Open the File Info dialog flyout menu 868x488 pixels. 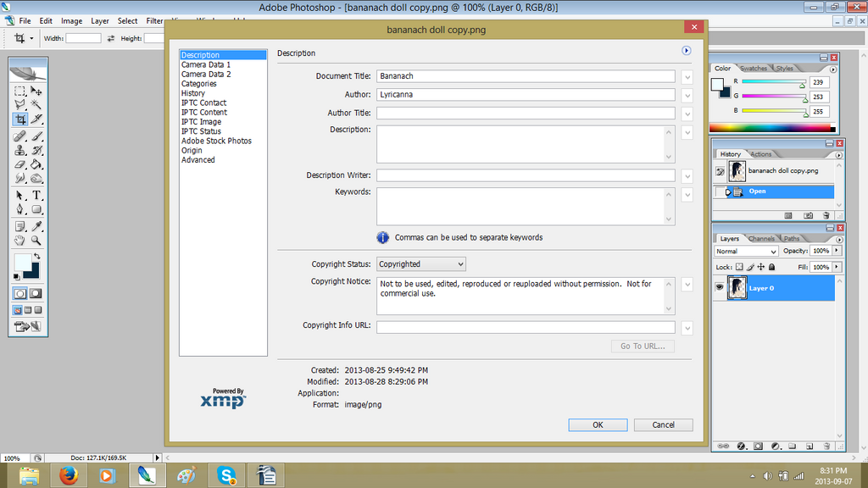coord(687,51)
